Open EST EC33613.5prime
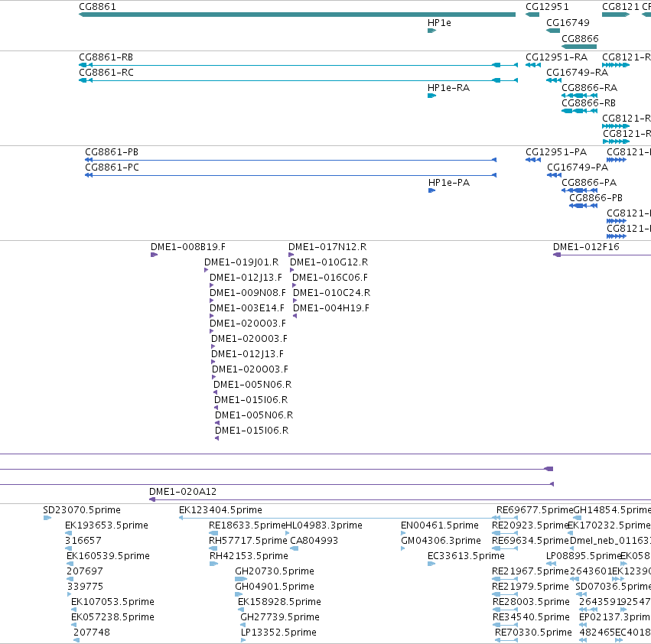 pos(431,564)
